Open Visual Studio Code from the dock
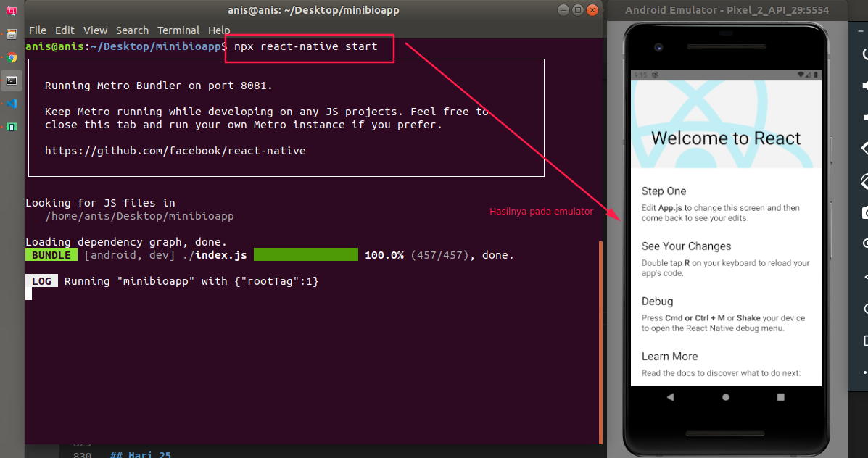 coord(11,104)
